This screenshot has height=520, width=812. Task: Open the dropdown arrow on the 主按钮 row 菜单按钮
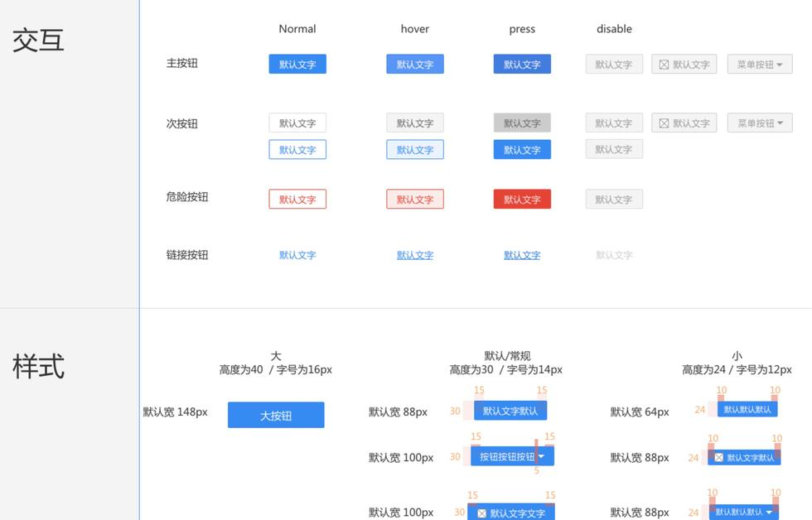pos(780,65)
